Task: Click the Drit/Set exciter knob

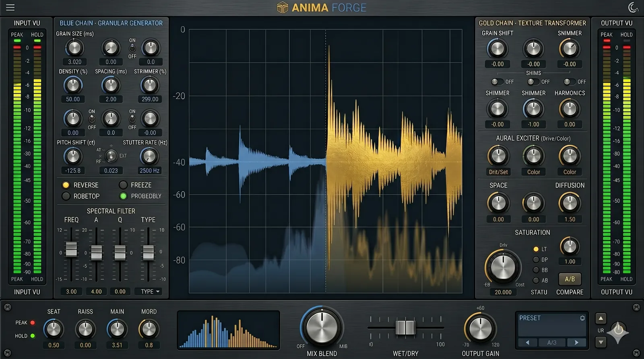Action: pyautogui.click(x=498, y=156)
